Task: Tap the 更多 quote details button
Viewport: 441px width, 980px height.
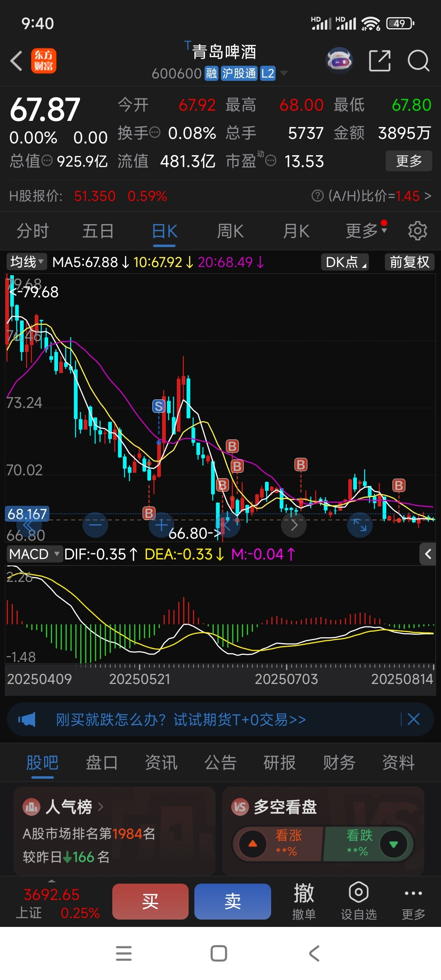Action: click(x=409, y=161)
